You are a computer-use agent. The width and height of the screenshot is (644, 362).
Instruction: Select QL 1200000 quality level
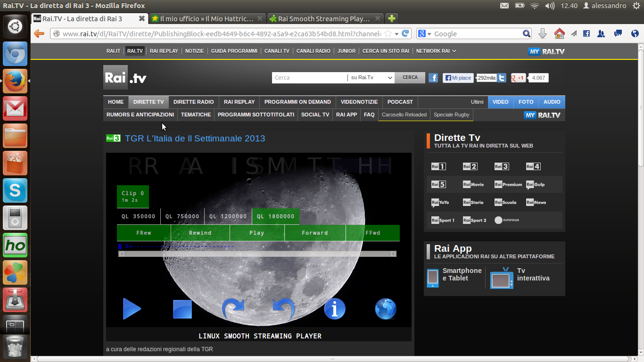(228, 216)
